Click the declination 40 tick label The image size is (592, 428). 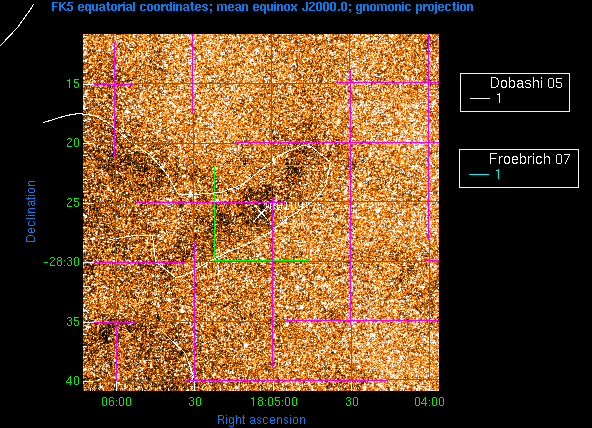pyautogui.click(x=73, y=381)
